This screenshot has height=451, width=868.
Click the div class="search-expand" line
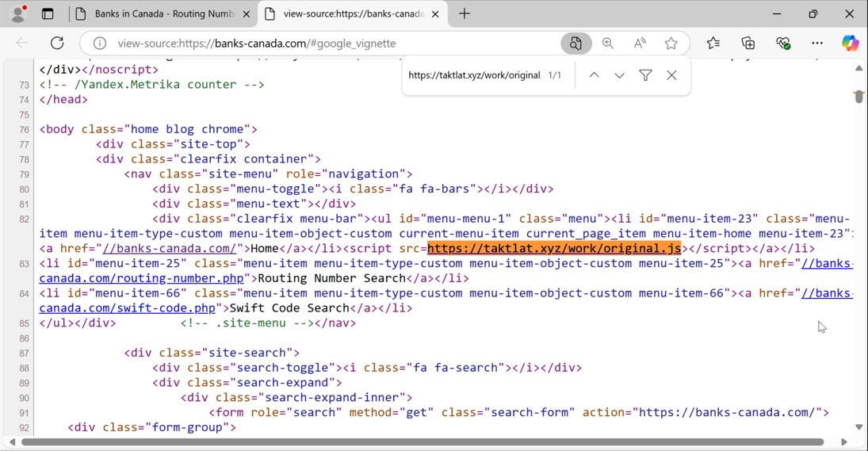(x=247, y=383)
